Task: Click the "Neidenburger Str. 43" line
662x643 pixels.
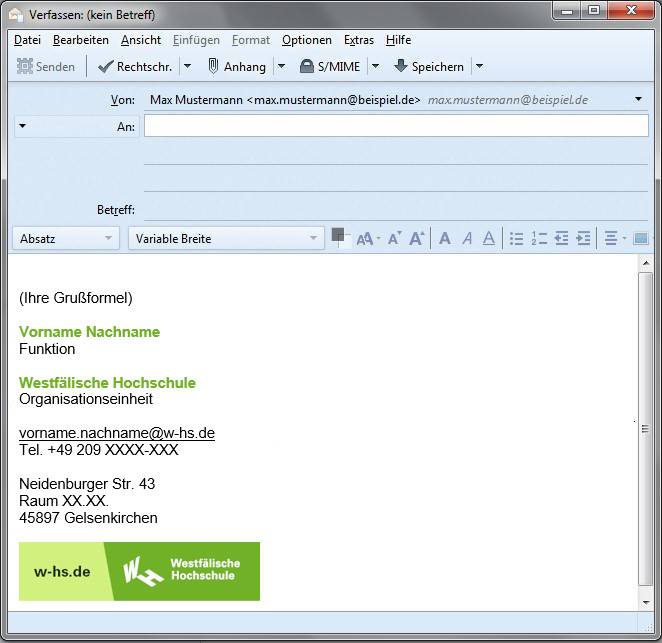Action: 87,483
